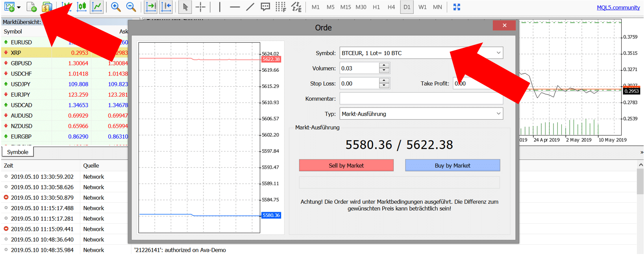Select the line chart icon

[x=97, y=7]
